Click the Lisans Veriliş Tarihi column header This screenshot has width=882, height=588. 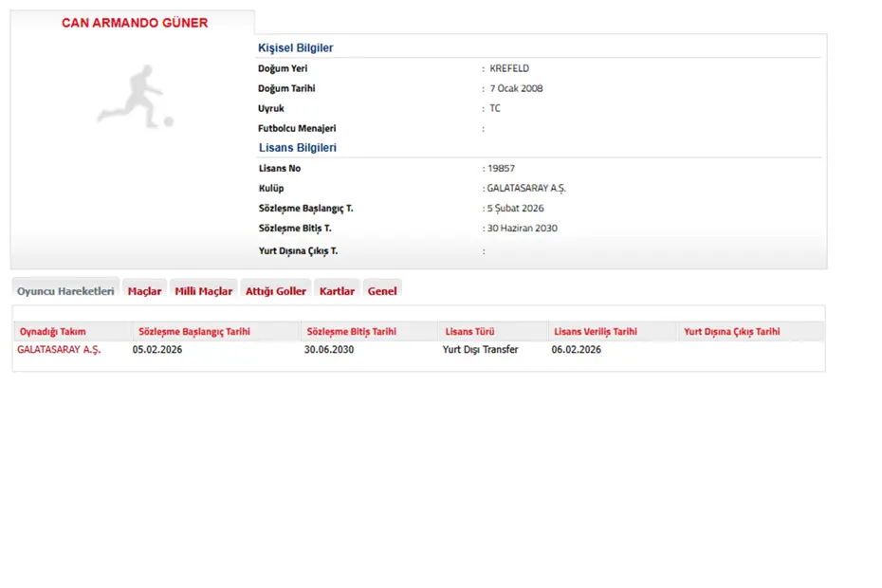[596, 332]
